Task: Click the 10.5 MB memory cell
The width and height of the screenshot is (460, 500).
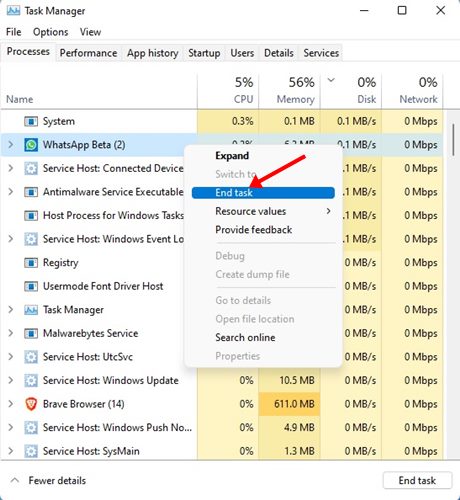Action: 289,381
